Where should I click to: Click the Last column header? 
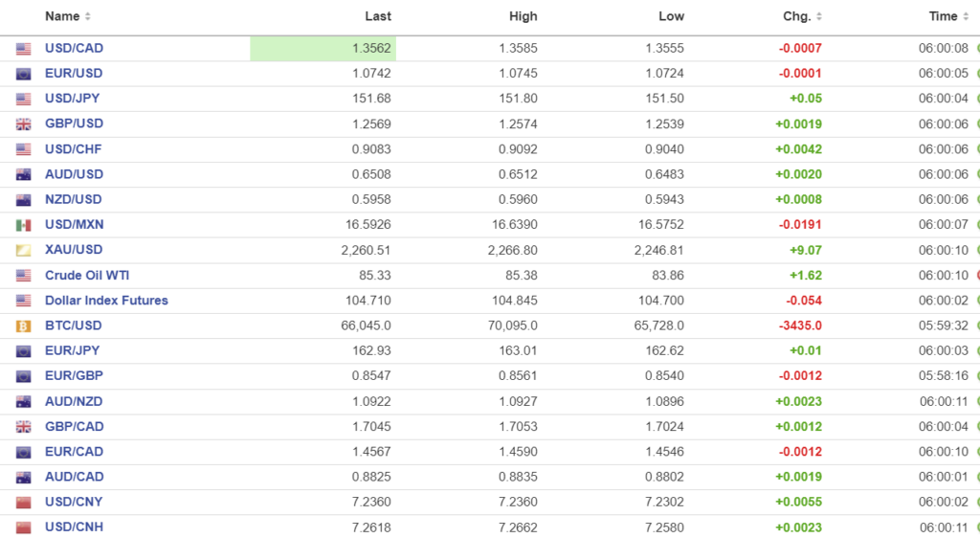(x=378, y=16)
